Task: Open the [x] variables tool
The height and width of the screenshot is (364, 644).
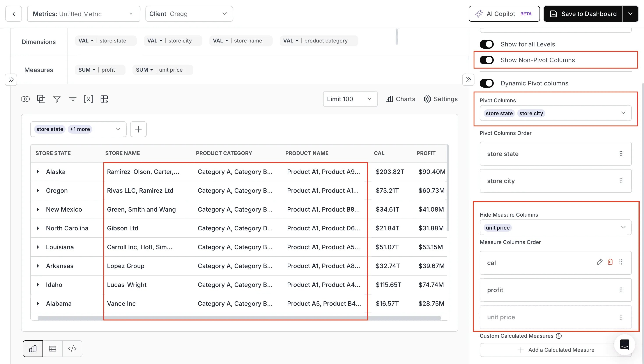Action: pyautogui.click(x=88, y=99)
